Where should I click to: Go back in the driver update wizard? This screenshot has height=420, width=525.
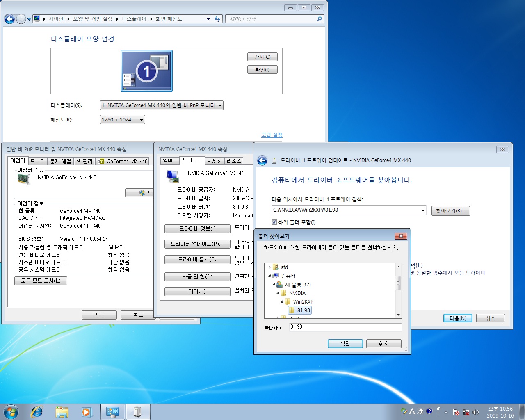pyautogui.click(x=262, y=160)
